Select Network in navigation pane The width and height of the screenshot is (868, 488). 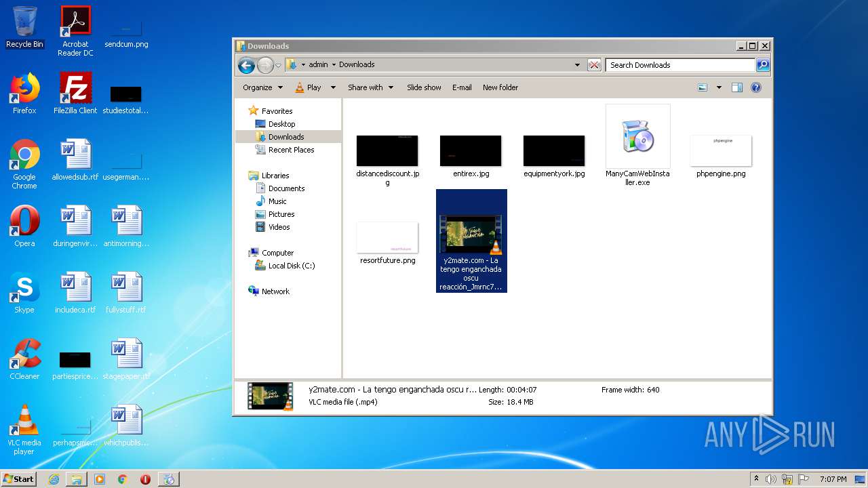coord(275,291)
